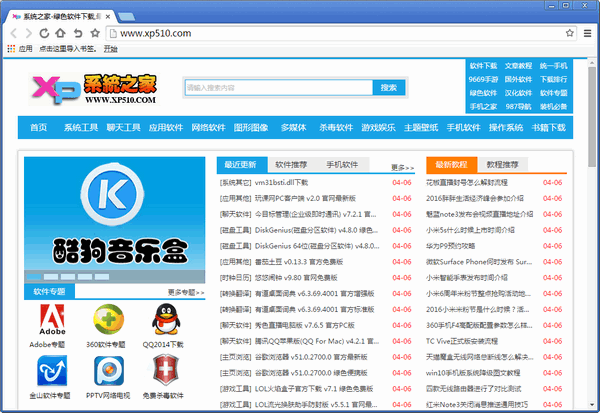600x413 pixels.
Task: Open the 主题壁纸 navigation item
Action: [421, 127]
